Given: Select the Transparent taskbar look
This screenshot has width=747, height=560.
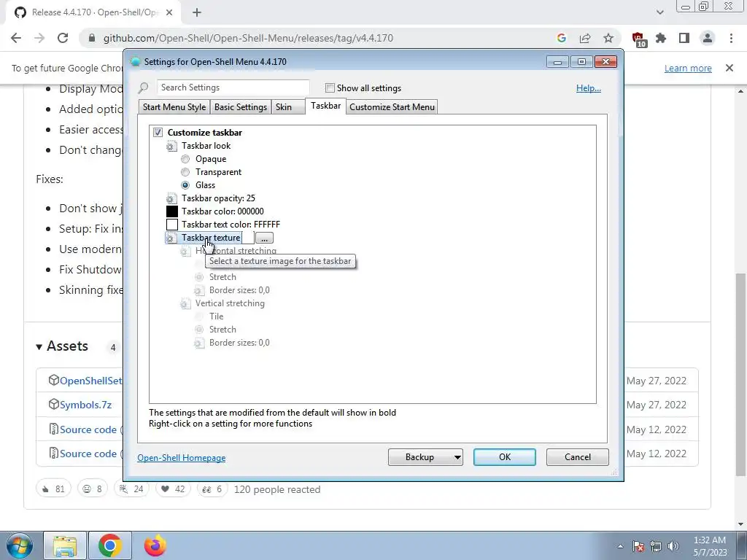Looking at the screenshot, I should coord(185,172).
